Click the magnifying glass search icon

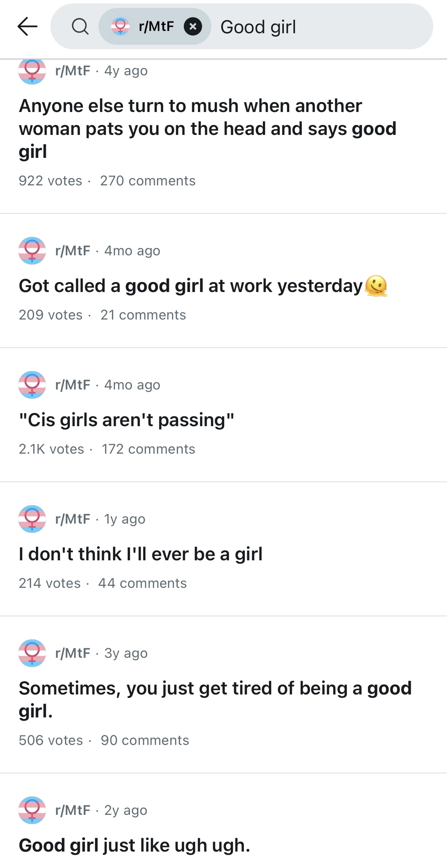point(80,26)
